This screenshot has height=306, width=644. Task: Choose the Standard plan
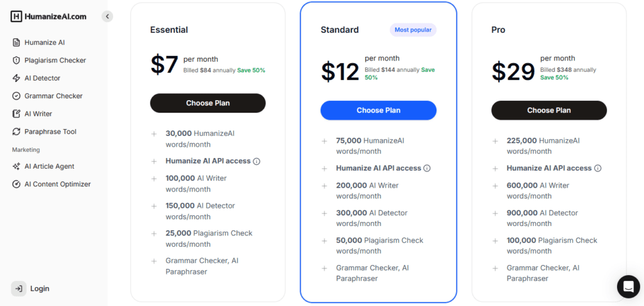pyautogui.click(x=378, y=110)
